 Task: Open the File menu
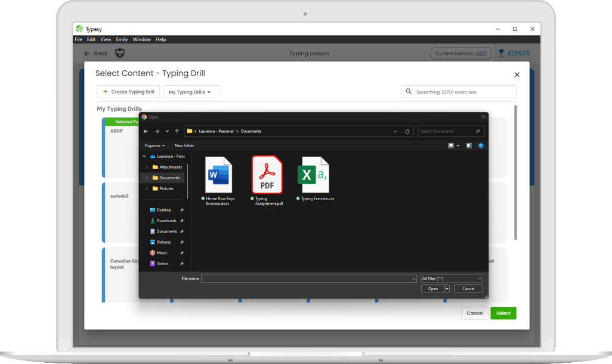[79, 39]
